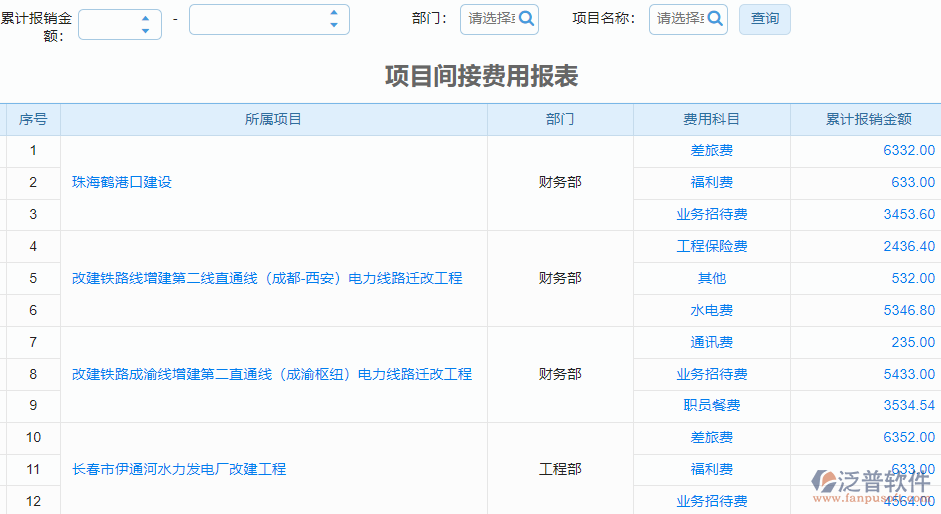
Task: Click amount 235.00
Action: click(x=913, y=342)
